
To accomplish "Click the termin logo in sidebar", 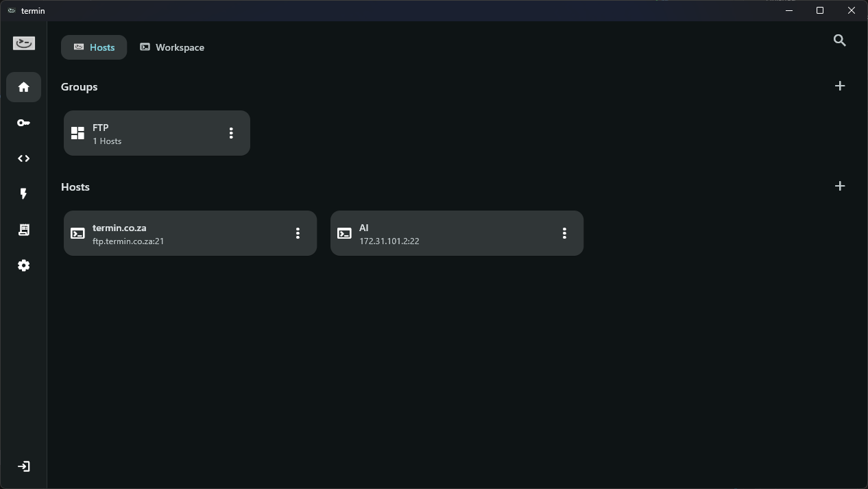I will coord(24,43).
